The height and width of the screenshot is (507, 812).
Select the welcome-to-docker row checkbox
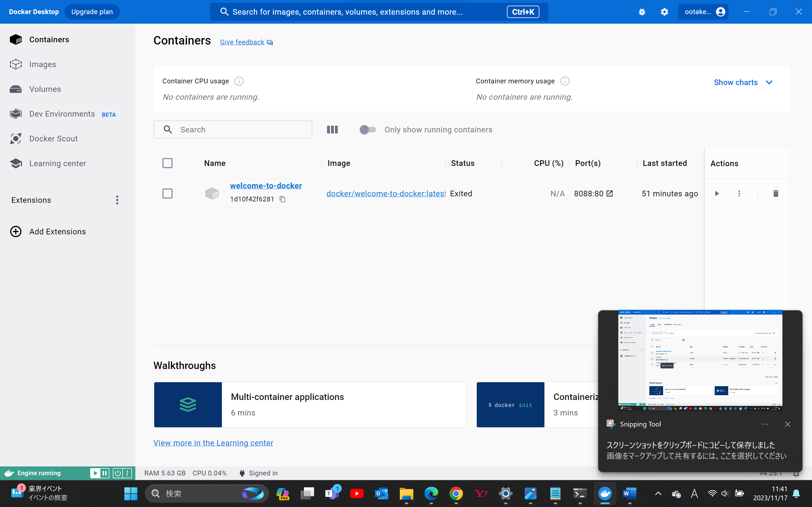[167, 194]
